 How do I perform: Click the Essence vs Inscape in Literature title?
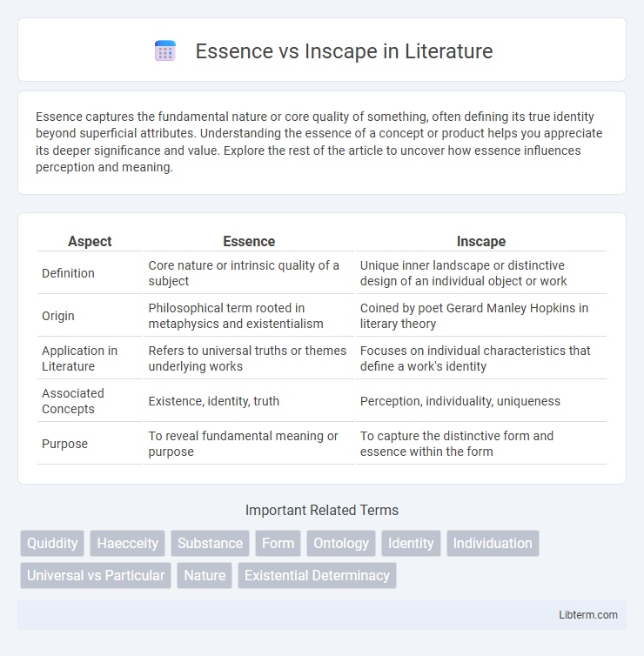[x=344, y=51]
